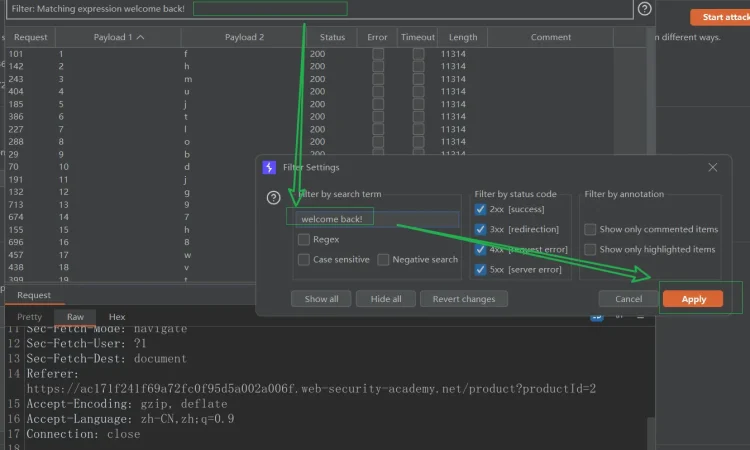Uncheck the 2xx success status filter
Image resolution: width=750 pixels, height=450 pixels.
click(x=480, y=209)
